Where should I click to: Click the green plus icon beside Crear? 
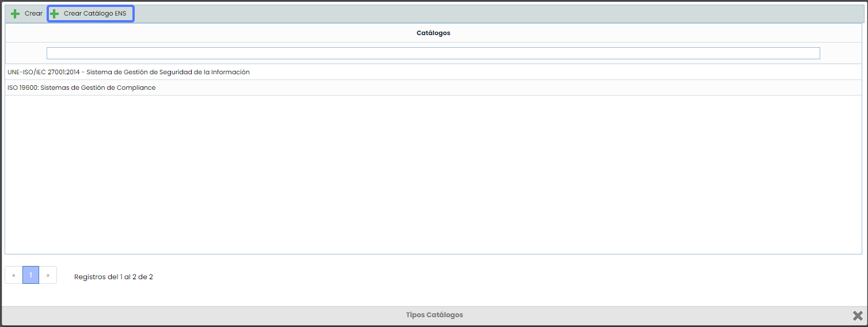[x=16, y=14]
